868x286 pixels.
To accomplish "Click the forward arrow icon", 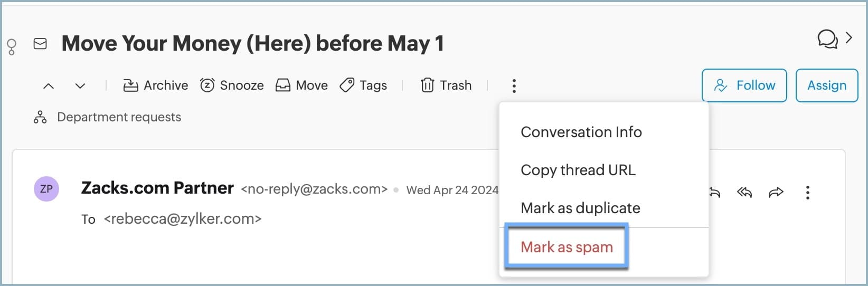I will tap(776, 193).
